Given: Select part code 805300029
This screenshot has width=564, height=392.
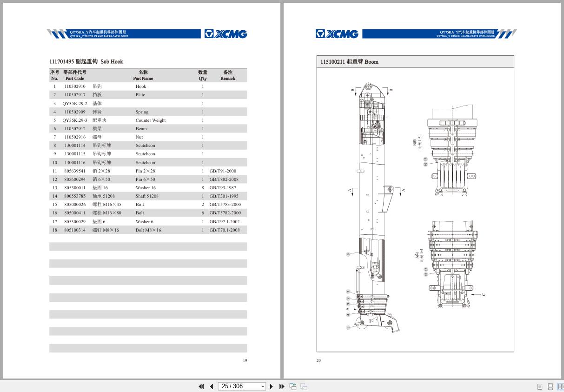Looking at the screenshot, I should click(75, 221).
